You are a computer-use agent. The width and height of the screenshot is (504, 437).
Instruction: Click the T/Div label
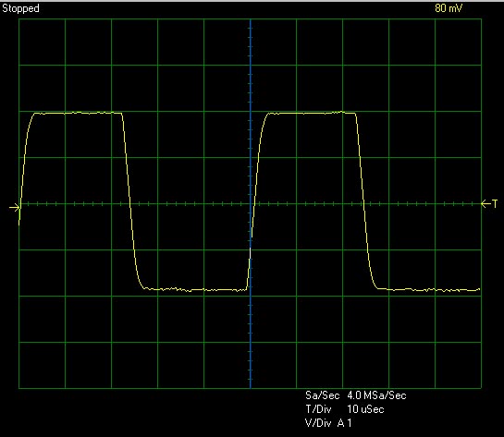pyautogui.click(x=318, y=409)
